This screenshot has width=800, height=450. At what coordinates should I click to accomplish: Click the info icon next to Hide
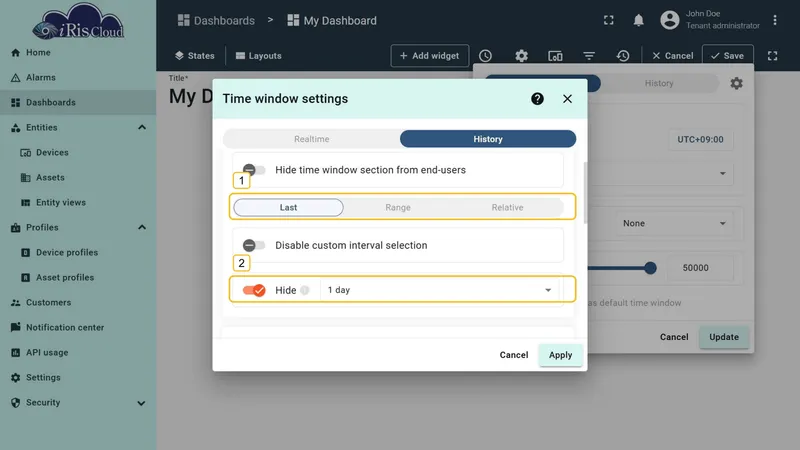305,290
